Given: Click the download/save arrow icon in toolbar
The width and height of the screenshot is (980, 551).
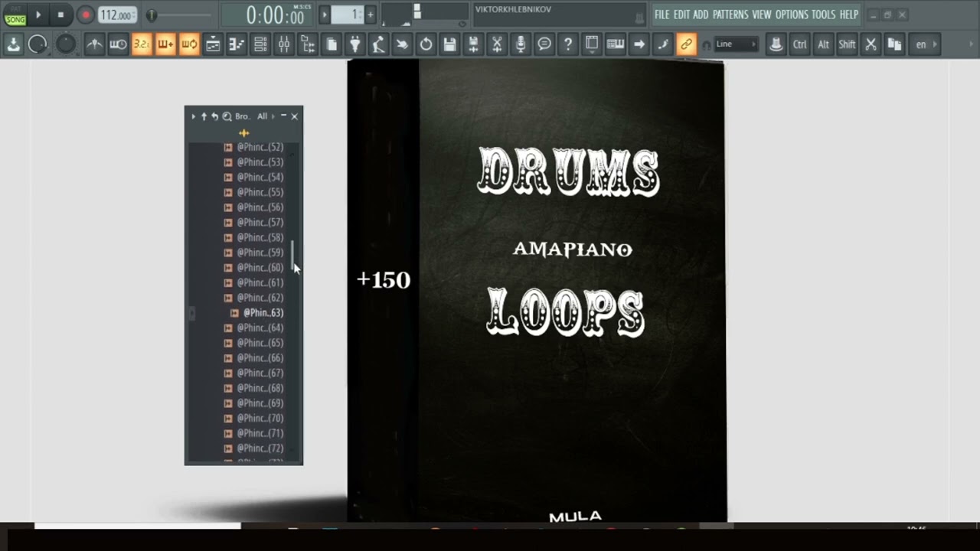Looking at the screenshot, I should point(14,44).
